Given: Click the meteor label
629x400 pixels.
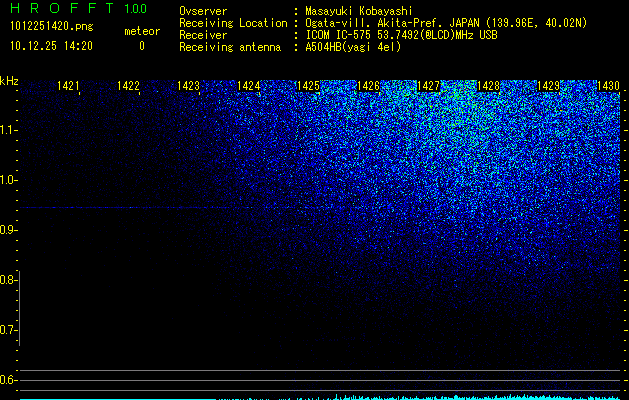Looking at the screenshot, I should (142, 31).
